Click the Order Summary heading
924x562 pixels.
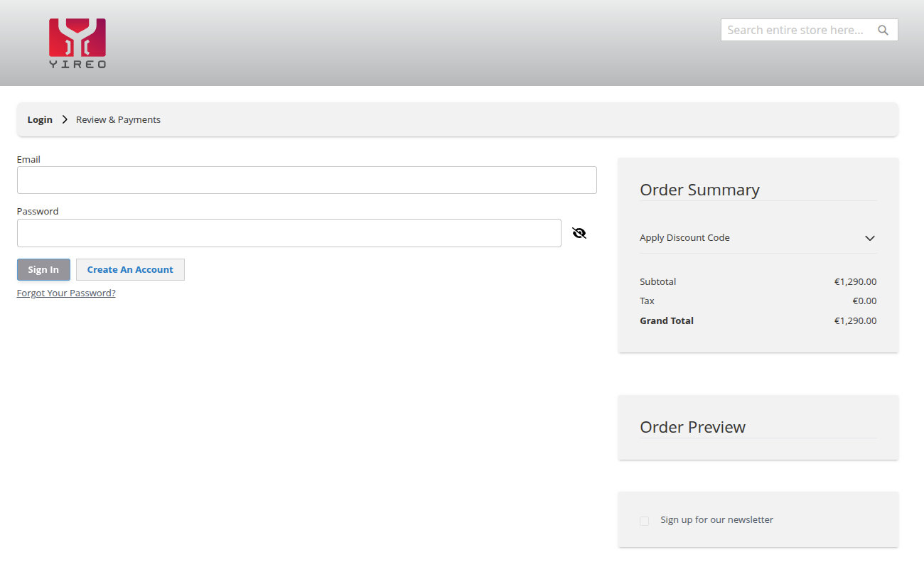(x=699, y=190)
